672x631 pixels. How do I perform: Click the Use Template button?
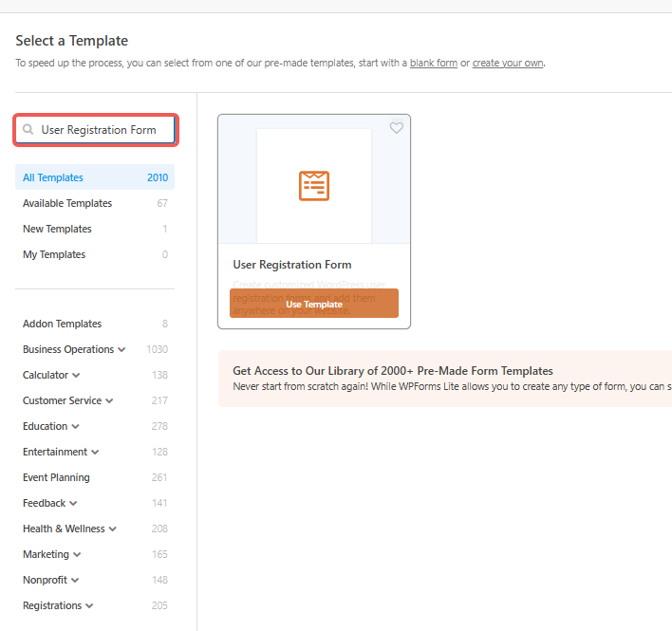pos(313,304)
